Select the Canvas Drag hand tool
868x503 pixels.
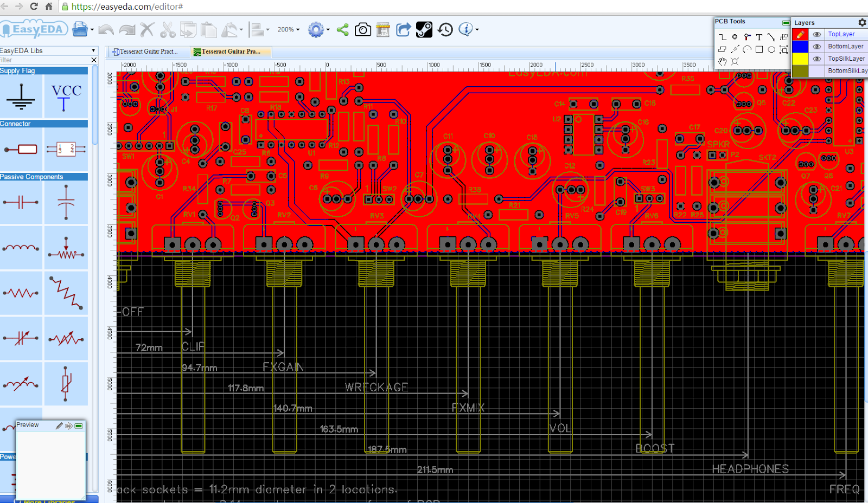722,62
